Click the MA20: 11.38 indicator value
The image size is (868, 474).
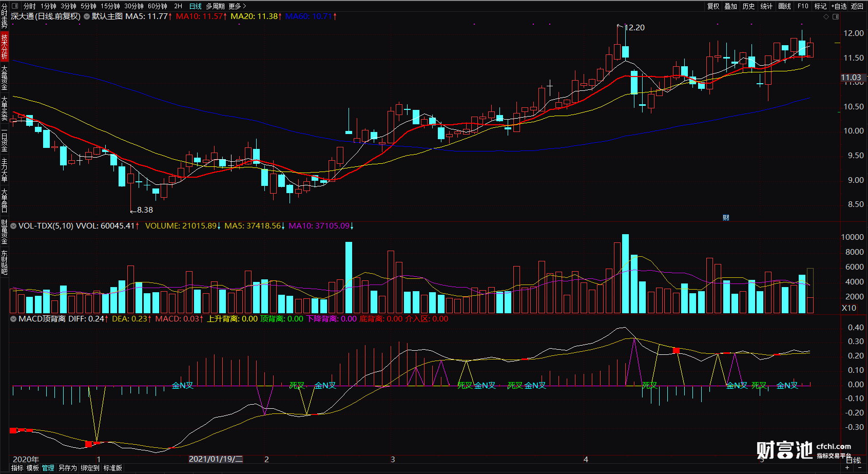[256, 16]
